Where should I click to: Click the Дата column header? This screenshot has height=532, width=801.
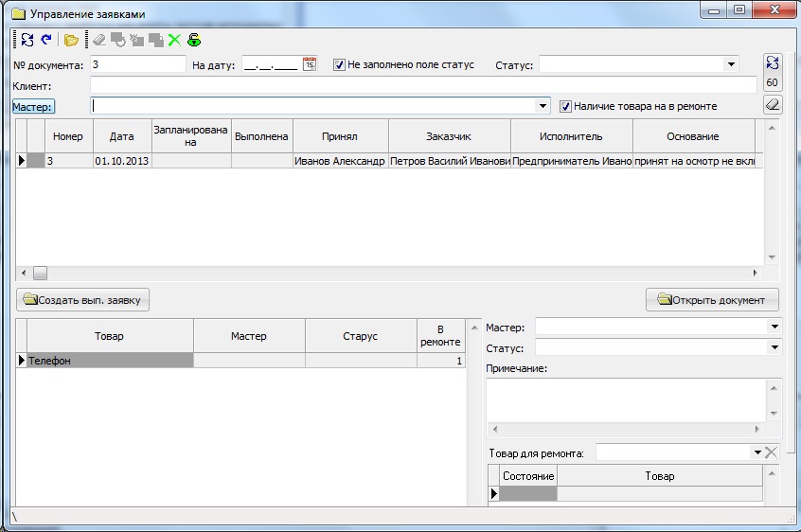click(122, 136)
